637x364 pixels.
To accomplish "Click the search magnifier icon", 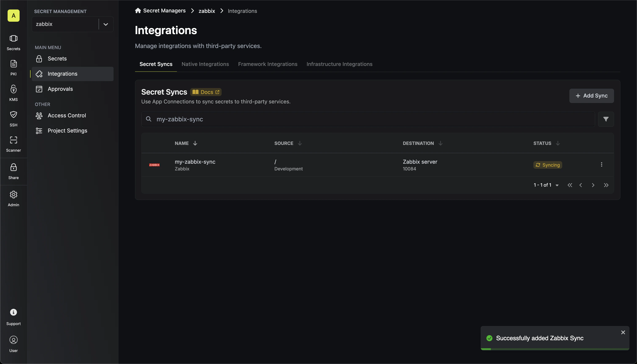I will 149,119.
